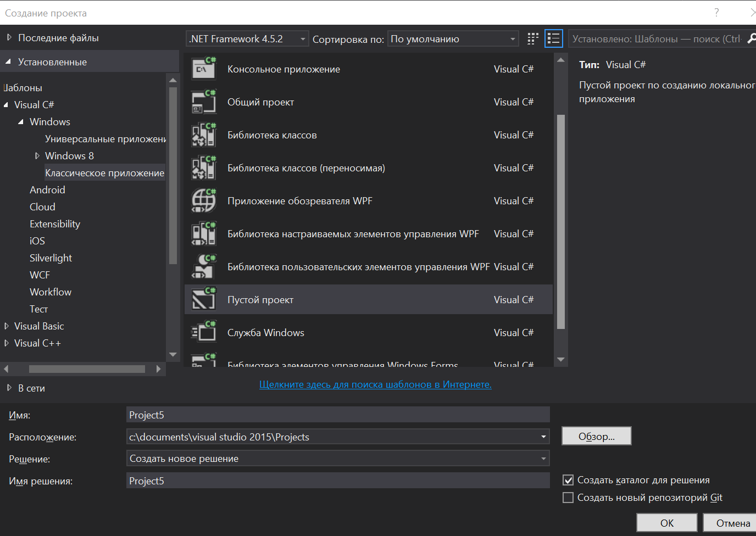
Task: Open link to search templates online
Action: click(375, 384)
